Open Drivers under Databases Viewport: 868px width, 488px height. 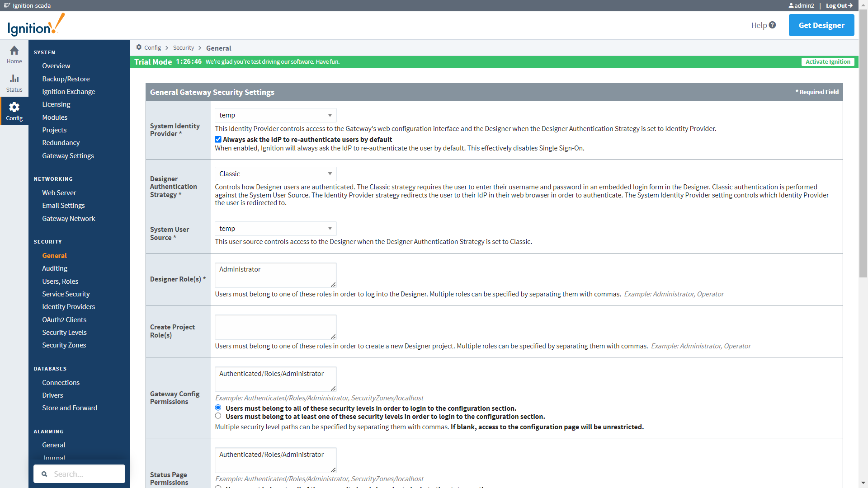click(x=53, y=395)
